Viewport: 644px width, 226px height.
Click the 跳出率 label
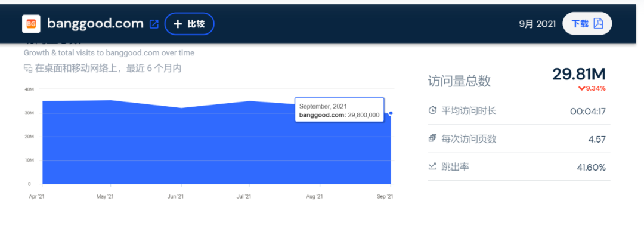455,167
